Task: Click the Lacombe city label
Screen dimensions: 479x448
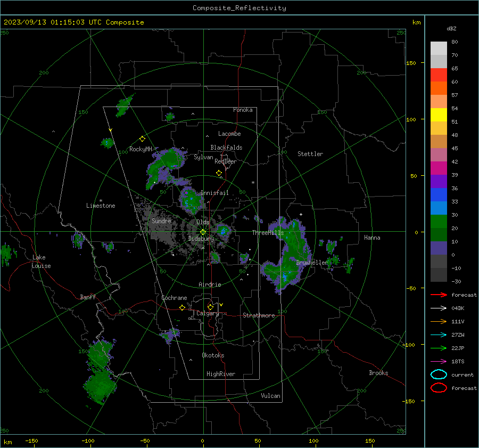Action: [x=229, y=134]
